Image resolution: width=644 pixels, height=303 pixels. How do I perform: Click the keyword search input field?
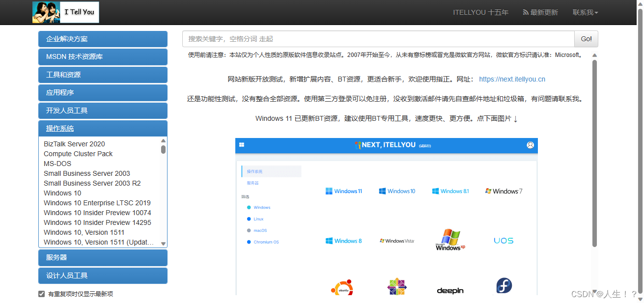click(x=378, y=39)
